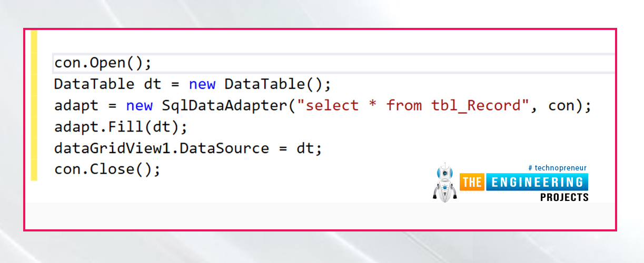Click the yellow change-indicator margin bar
The height and width of the screenshot is (263, 644).
tap(34, 105)
